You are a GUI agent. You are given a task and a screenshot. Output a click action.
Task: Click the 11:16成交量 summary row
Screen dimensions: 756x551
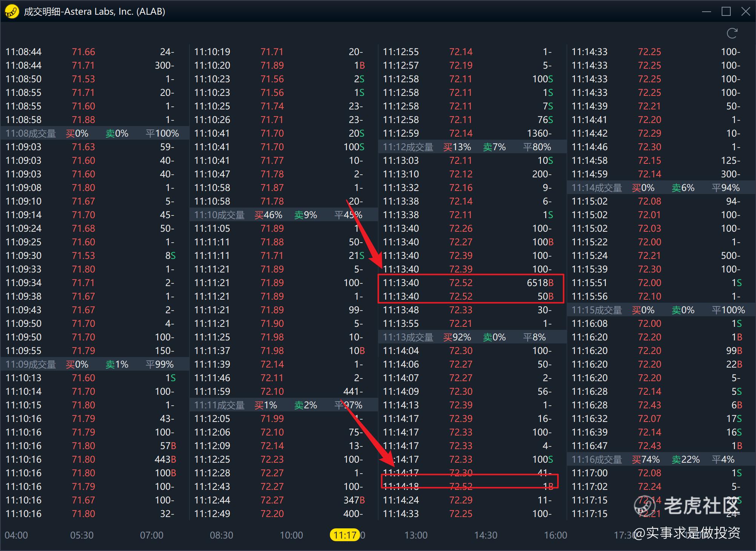pos(661,459)
